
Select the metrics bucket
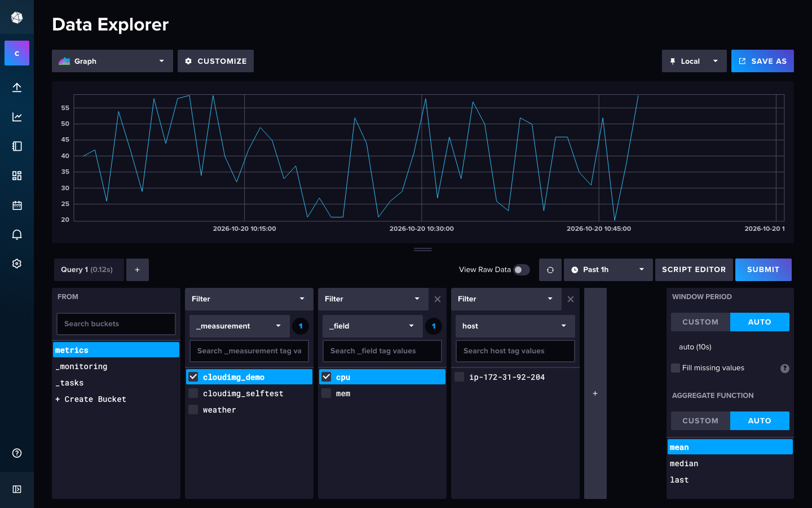(116, 350)
